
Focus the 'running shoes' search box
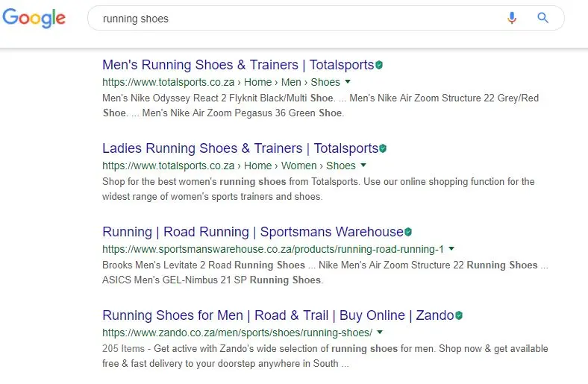click(298, 19)
